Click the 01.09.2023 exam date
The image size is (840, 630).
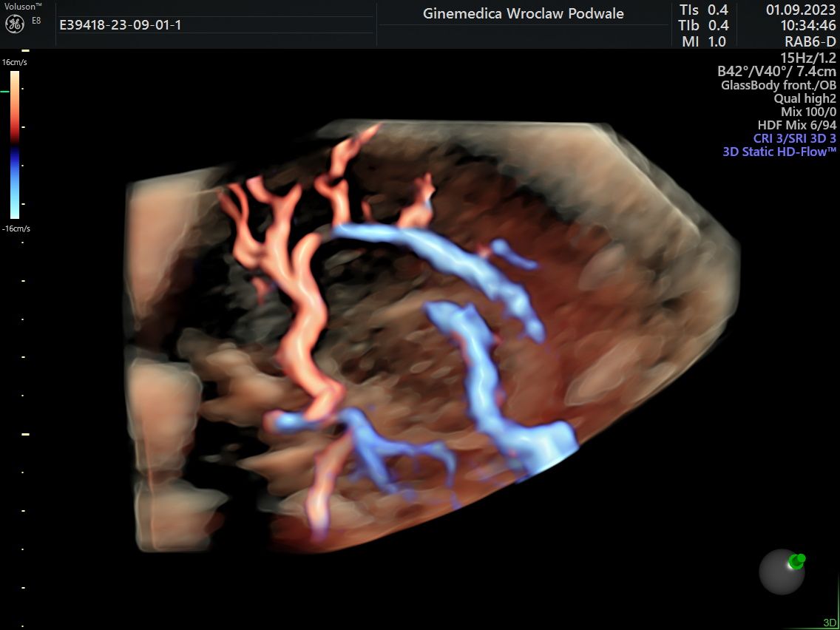pos(801,10)
